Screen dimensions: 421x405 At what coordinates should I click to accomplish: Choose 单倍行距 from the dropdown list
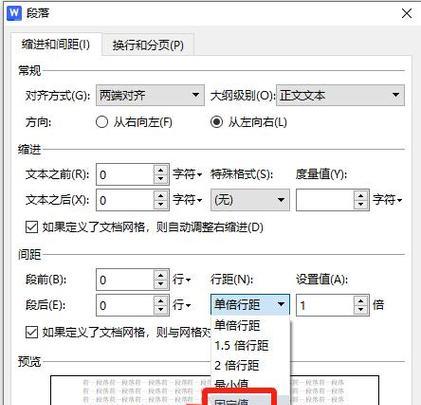(x=251, y=325)
